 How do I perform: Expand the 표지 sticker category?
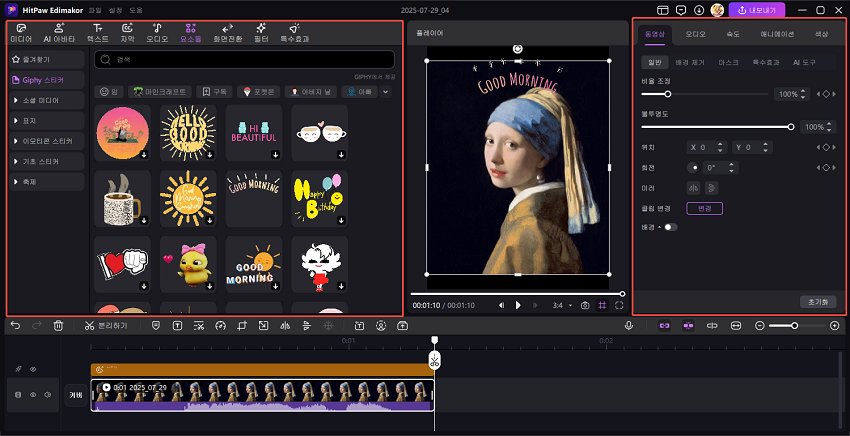click(x=47, y=120)
